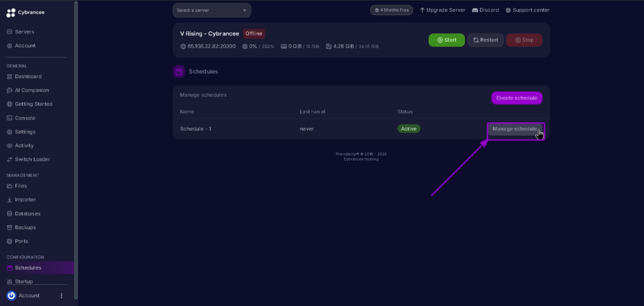The width and height of the screenshot is (644, 306).
Task: Click the Discord logo icon
Action: [x=475, y=10]
